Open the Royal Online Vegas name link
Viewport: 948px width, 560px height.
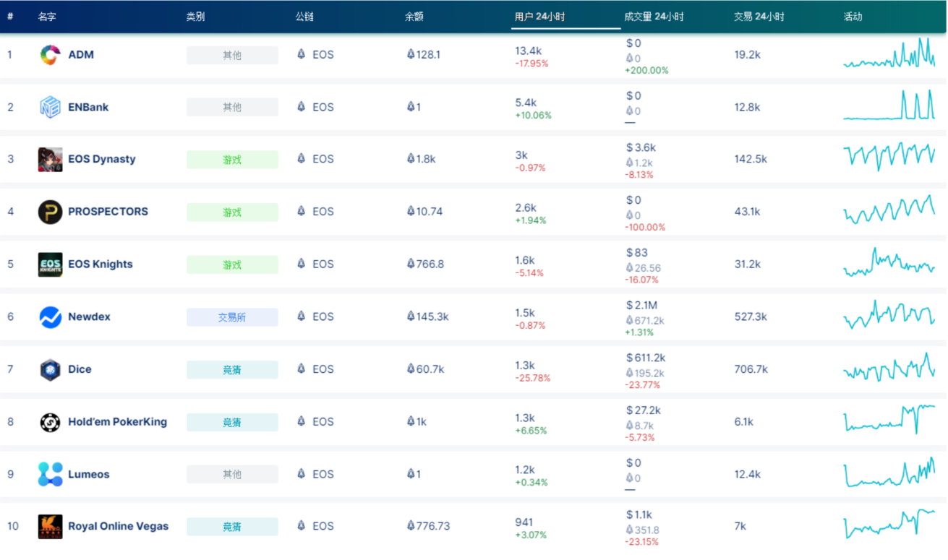pos(118,526)
